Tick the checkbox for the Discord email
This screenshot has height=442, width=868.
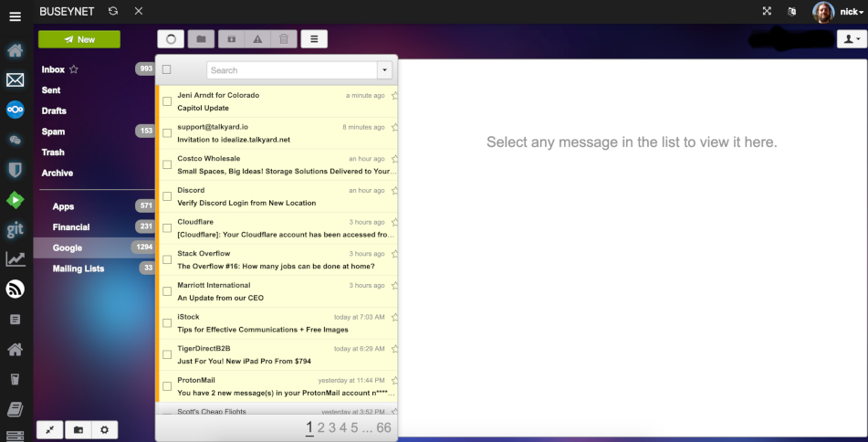[167, 196]
